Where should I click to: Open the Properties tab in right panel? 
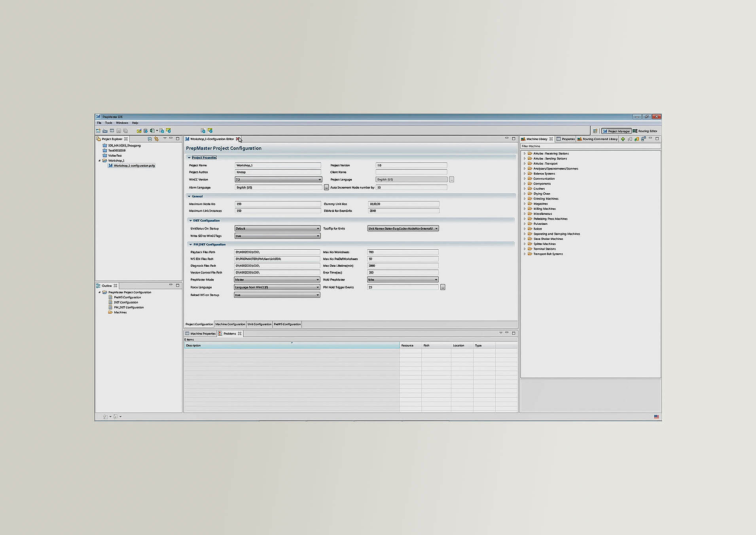(x=566, y=139)
